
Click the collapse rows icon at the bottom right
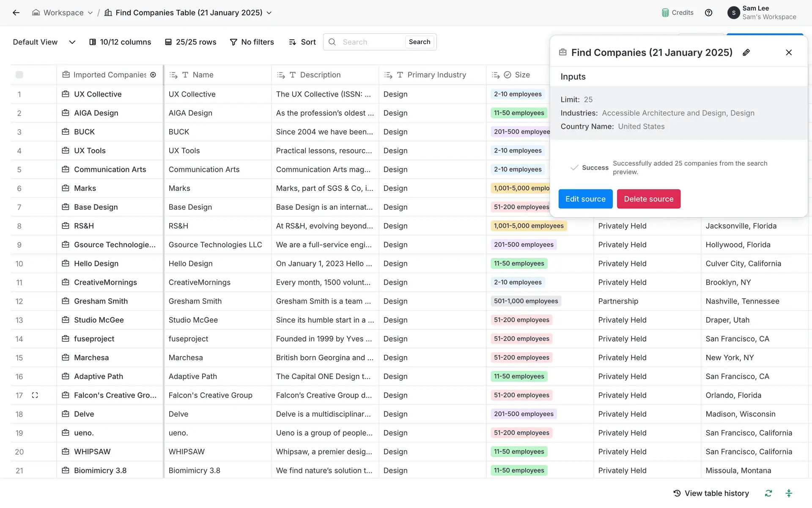(x=789, y=493)
